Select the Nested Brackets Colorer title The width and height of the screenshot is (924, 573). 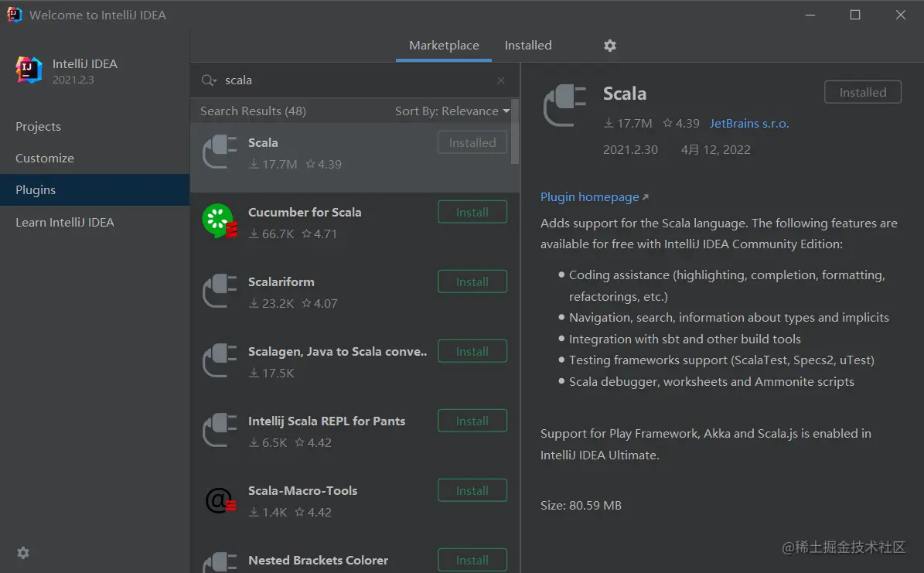319,560
